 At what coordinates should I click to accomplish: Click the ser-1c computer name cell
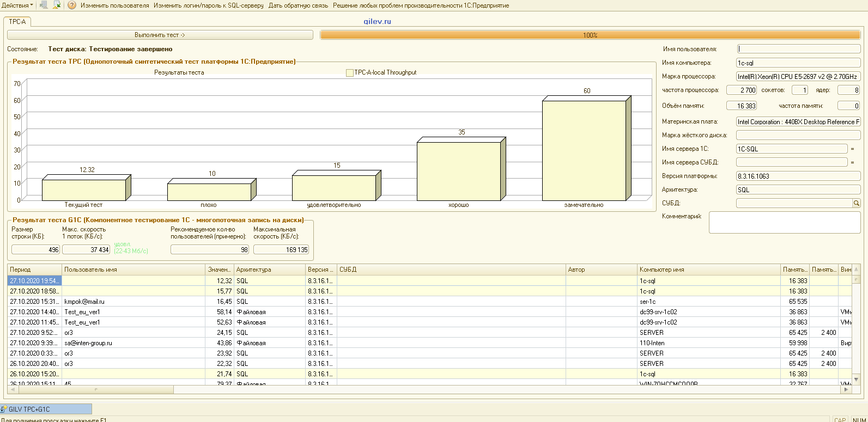tap(709, 302)
